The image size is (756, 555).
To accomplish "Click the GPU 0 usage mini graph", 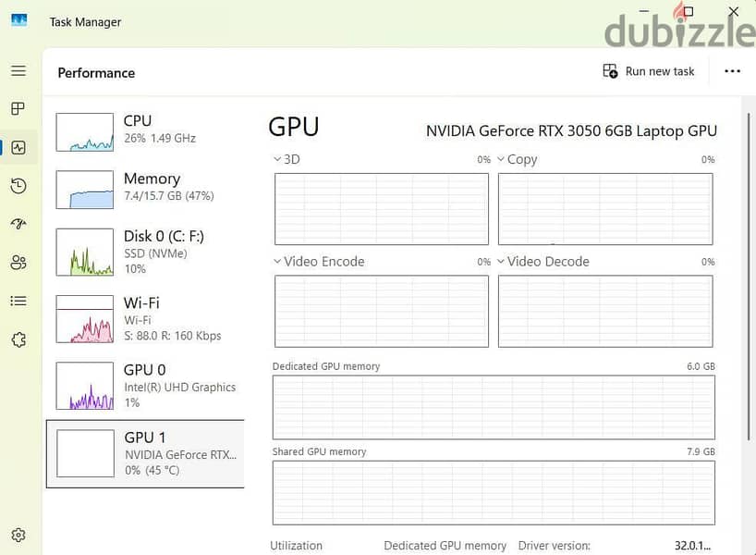I will click(x=85, y=386).
